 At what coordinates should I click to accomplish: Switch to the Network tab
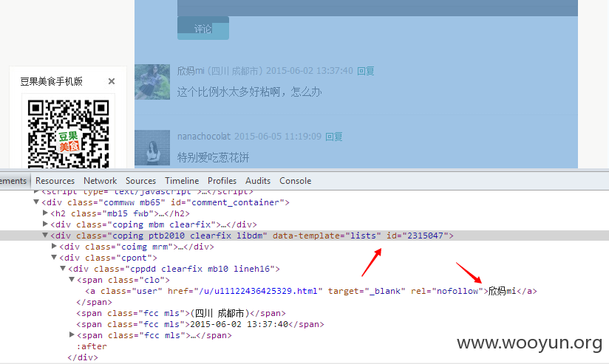pyautogui.click(x=101, y=181)
